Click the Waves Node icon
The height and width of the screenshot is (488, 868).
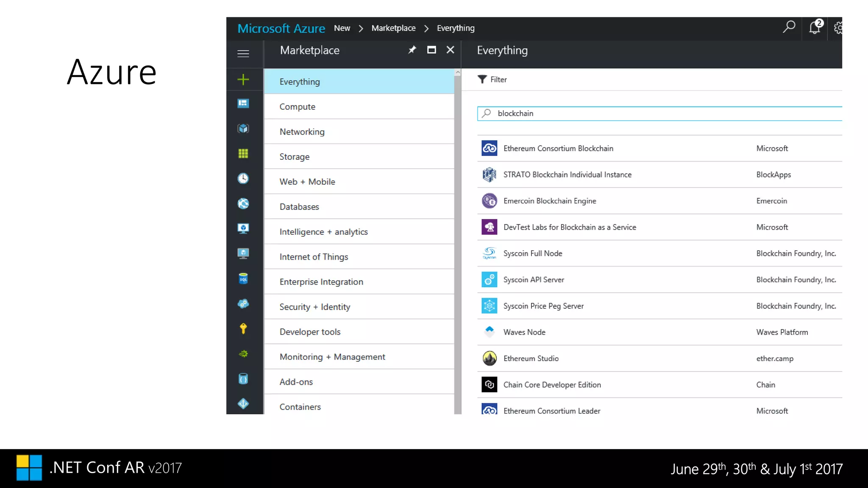click(x=490, y=332)
